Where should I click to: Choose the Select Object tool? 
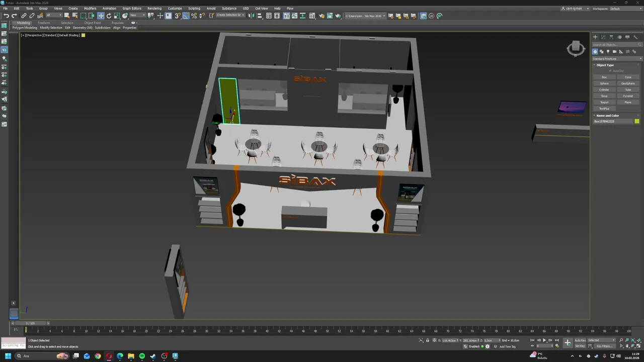[x=66, y=16]
